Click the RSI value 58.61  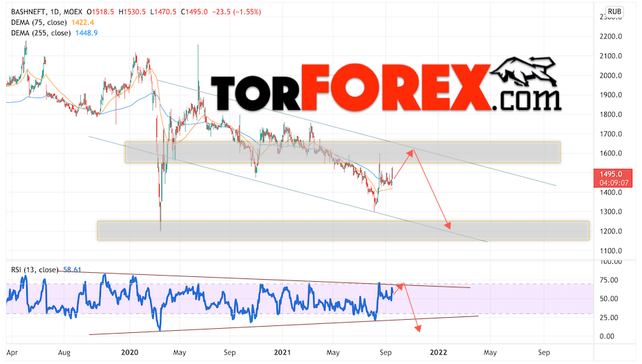tap(72, 270)
